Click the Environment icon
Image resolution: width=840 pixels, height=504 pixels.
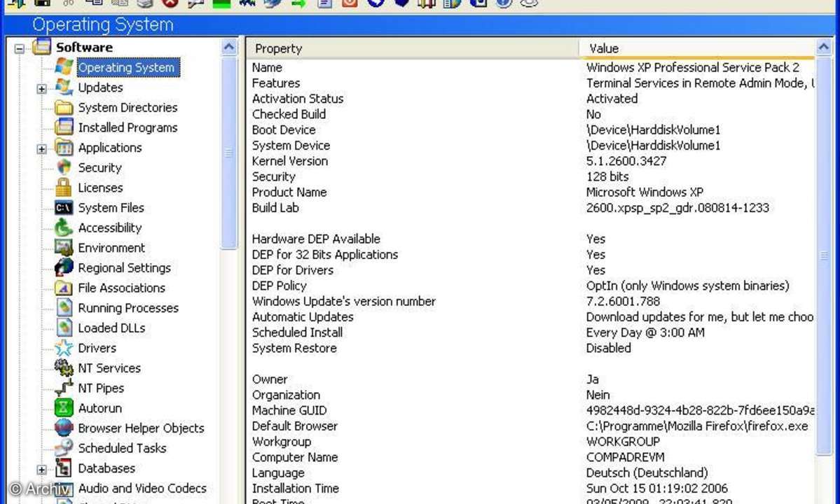tap(64, 248)
